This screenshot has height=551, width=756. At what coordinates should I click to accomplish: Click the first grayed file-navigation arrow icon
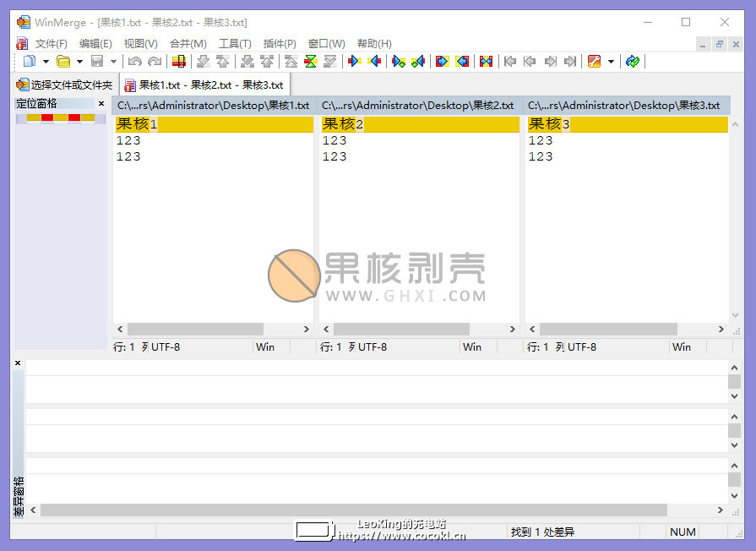coord(510,62)
